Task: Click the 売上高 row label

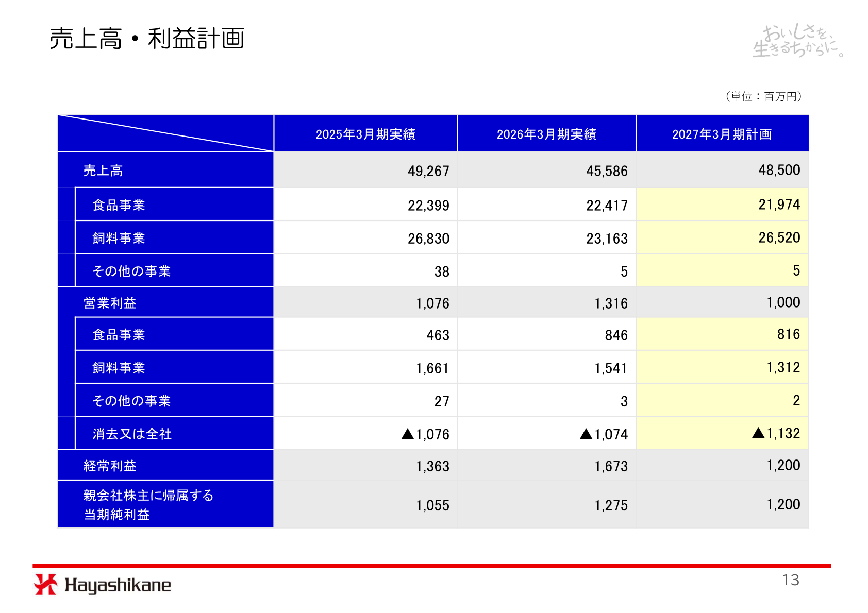Action: [103, 171]
